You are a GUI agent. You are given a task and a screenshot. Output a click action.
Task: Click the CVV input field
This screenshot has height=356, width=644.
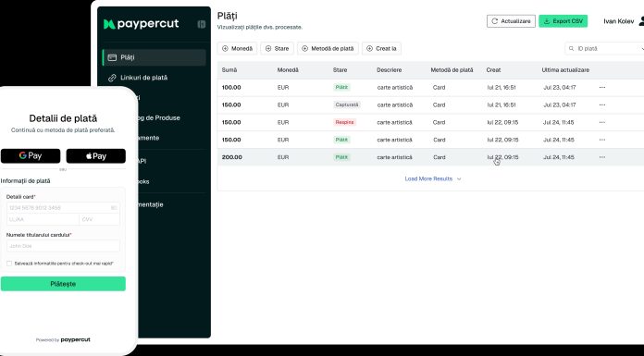click(99, 219)
